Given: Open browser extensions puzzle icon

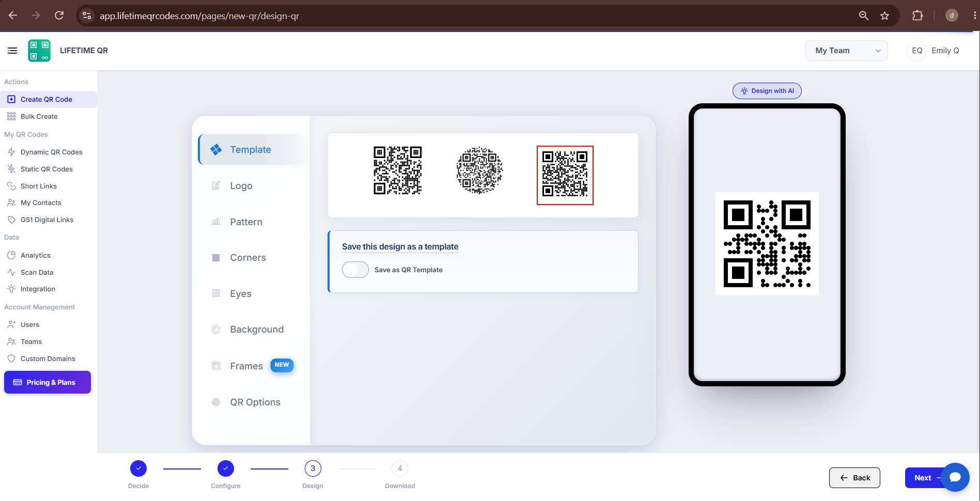Looking at the screenshot, I should click(x=917, y=15).
